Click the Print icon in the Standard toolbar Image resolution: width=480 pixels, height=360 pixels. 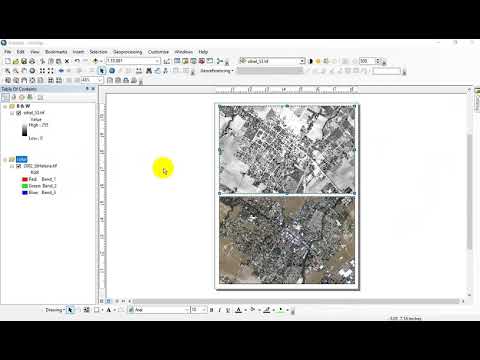tap(32, 61)
